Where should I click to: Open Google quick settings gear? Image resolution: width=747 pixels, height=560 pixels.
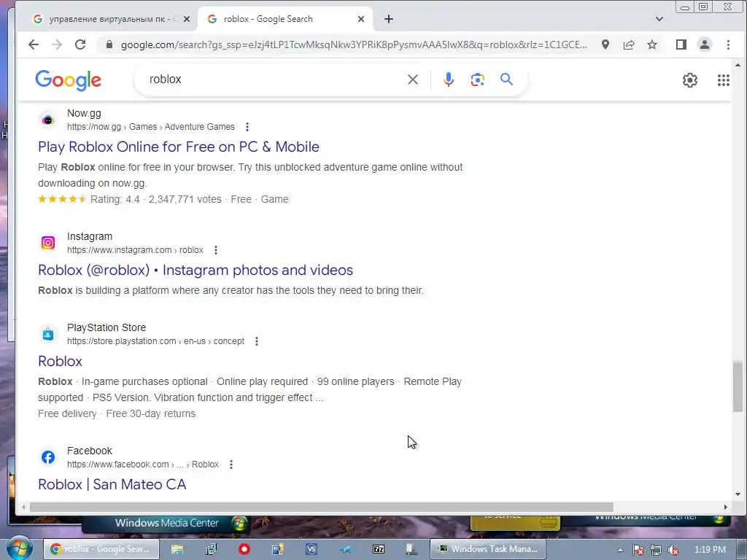tap(689, 80)
